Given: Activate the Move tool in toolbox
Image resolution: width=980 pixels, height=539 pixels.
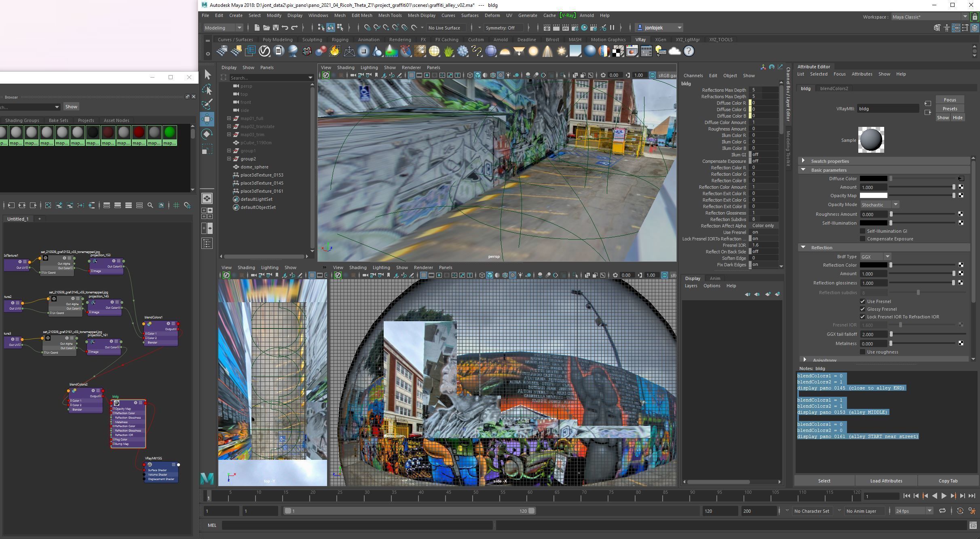Looking at the screenshot, I should tap(207, 119).
